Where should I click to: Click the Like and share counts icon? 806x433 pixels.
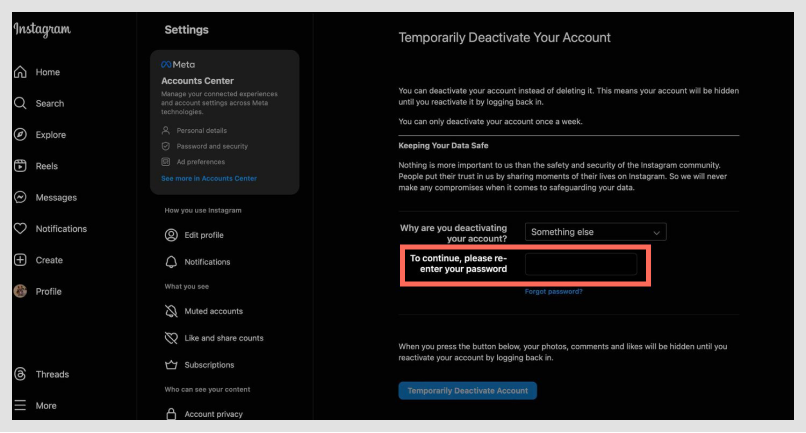coord(171,338)
